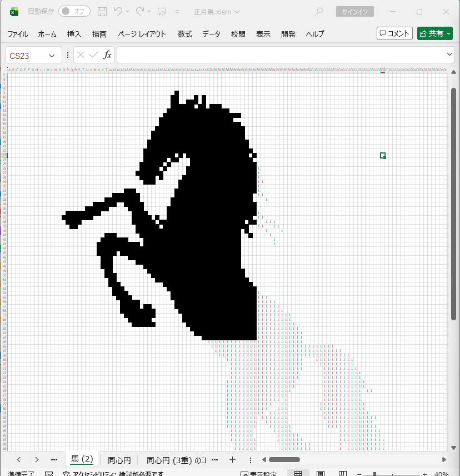Viewport: 460px width, 476px height.
Task: Switch to the 同心円 sheet tab
Action: point(119,460)
